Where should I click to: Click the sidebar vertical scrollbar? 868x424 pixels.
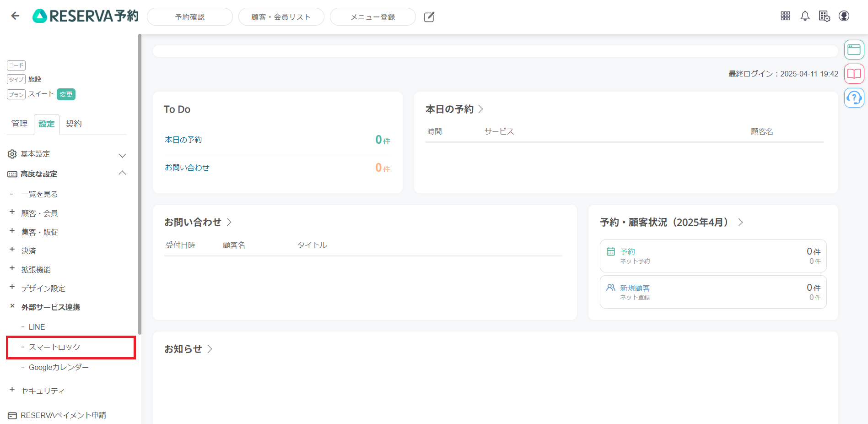tap(140, 183)
